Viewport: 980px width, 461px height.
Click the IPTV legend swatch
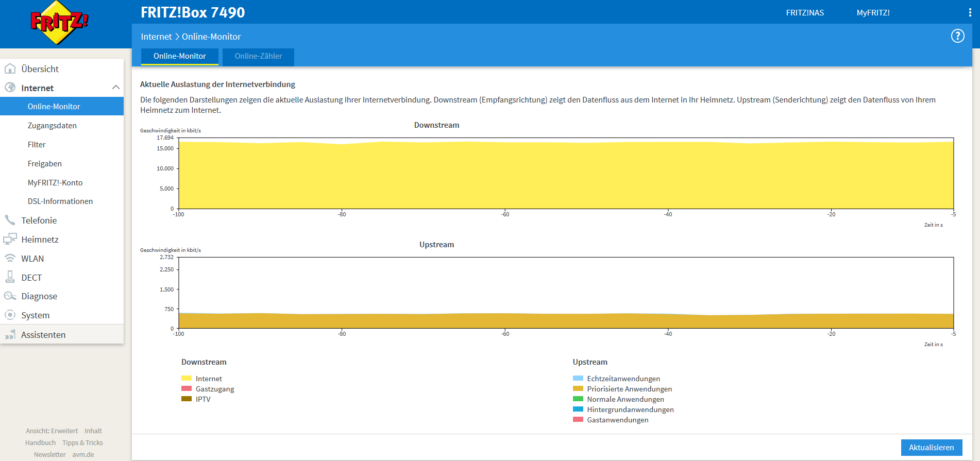187,399
